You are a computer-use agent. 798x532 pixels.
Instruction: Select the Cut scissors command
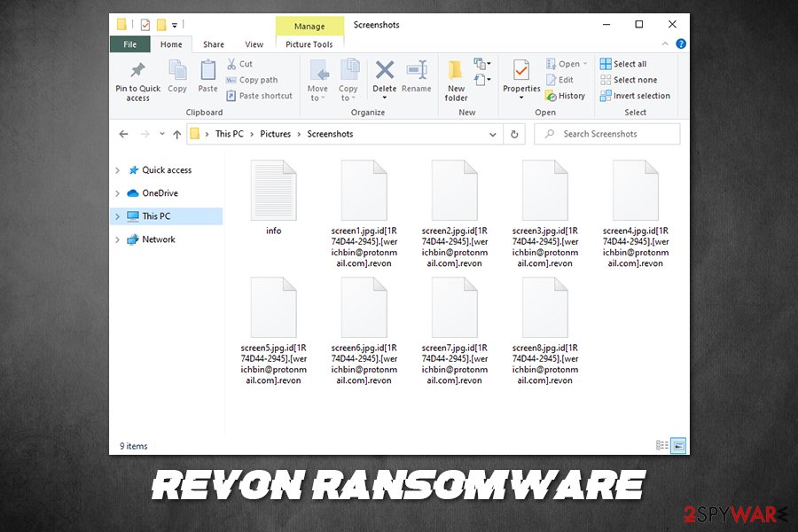(x=239, y=64)
